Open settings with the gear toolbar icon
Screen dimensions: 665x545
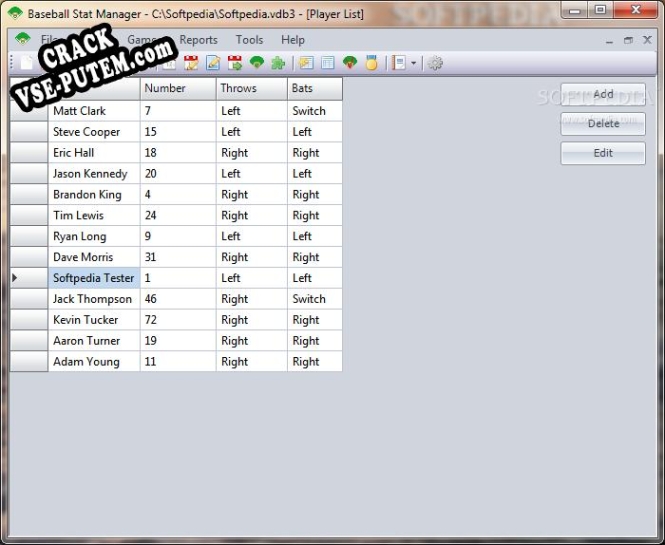pos(435,63)
